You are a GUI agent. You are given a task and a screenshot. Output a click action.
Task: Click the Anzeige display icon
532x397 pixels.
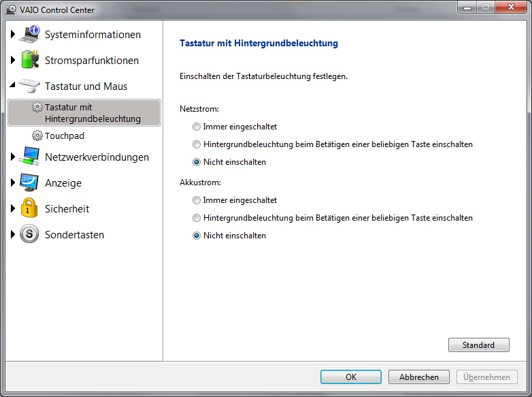coord(29,182)
